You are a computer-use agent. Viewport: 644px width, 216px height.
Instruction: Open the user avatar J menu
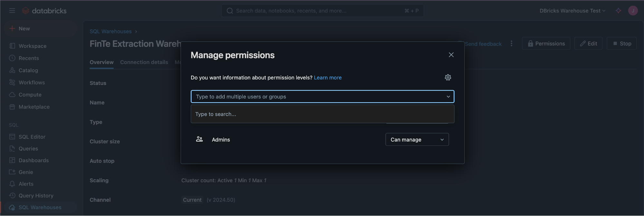633,11
